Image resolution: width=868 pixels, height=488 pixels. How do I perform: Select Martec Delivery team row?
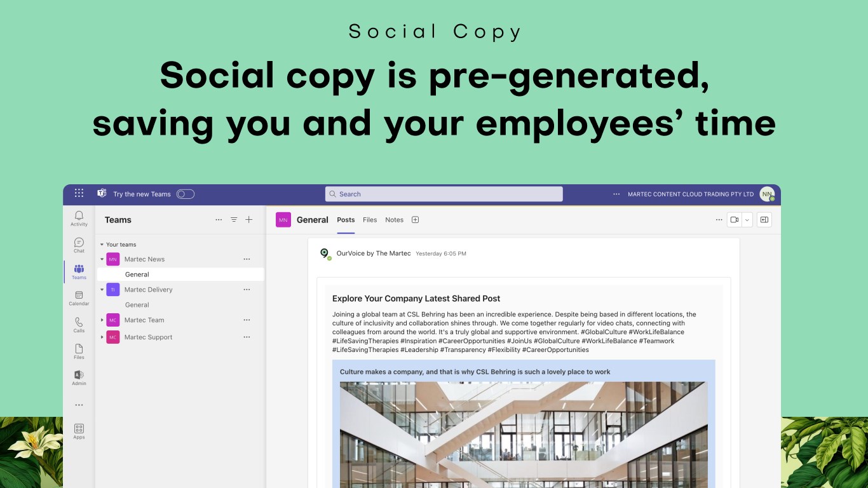click(x=180, y=290)
